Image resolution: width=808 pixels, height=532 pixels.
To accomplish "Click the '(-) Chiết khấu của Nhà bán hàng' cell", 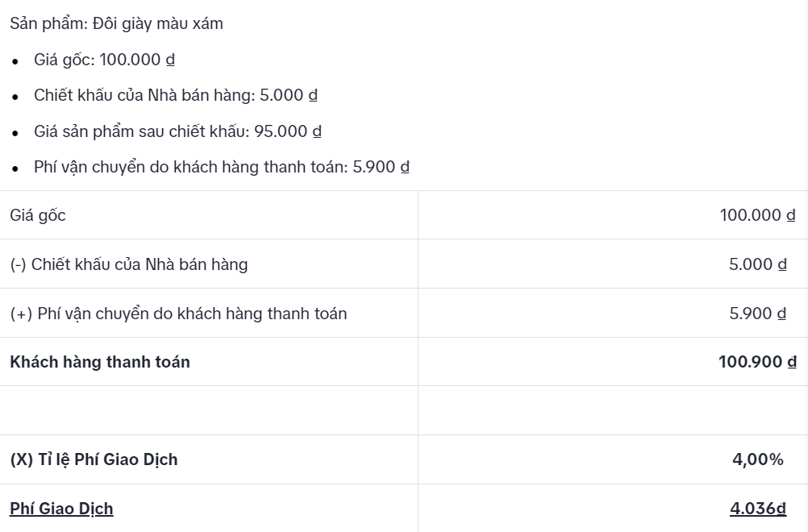I will [x=129, y=264].
